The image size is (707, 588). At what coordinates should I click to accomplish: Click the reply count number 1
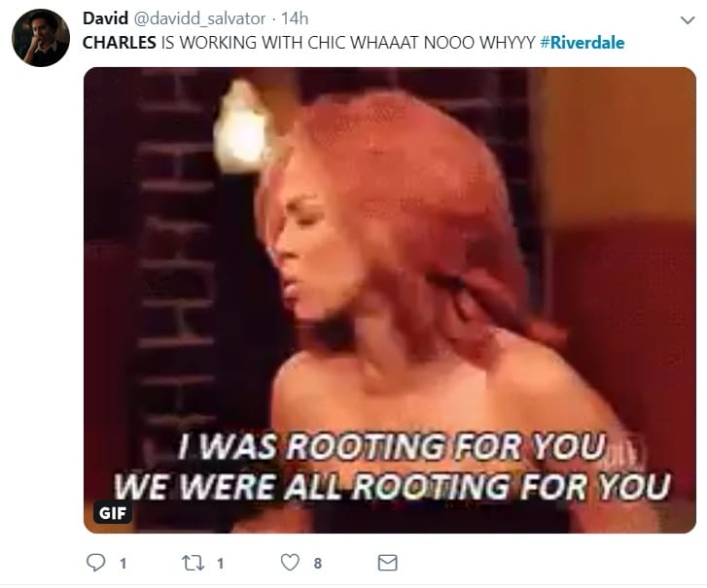point(124,564)
